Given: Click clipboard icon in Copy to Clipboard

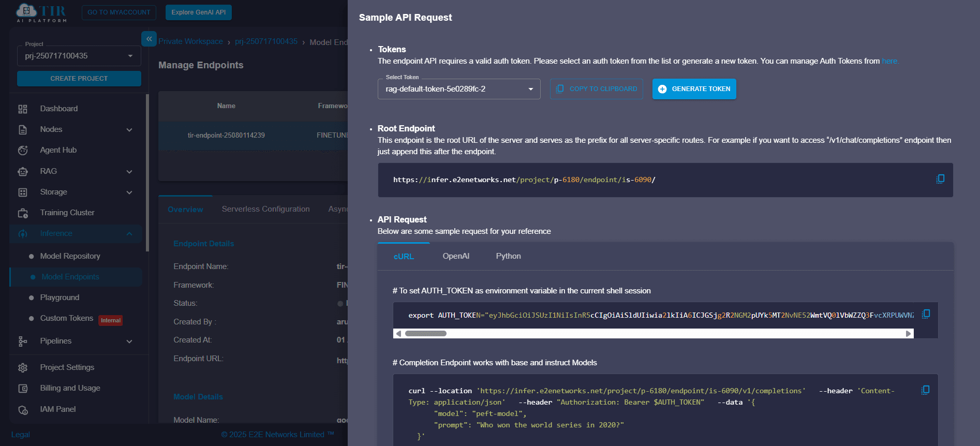Looking at the screenshot, I should [x=560, y=89].
